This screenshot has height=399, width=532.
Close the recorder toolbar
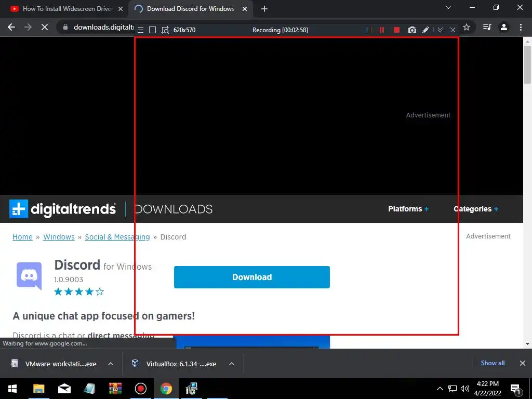pyautogui.click(x=453, y=30)
